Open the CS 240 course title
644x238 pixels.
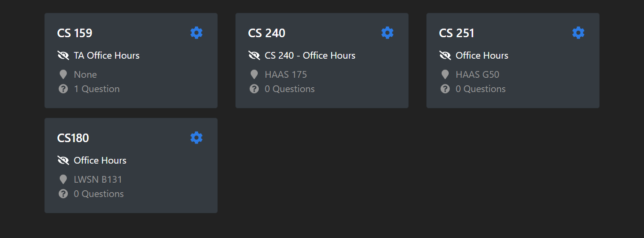point(266,33)
